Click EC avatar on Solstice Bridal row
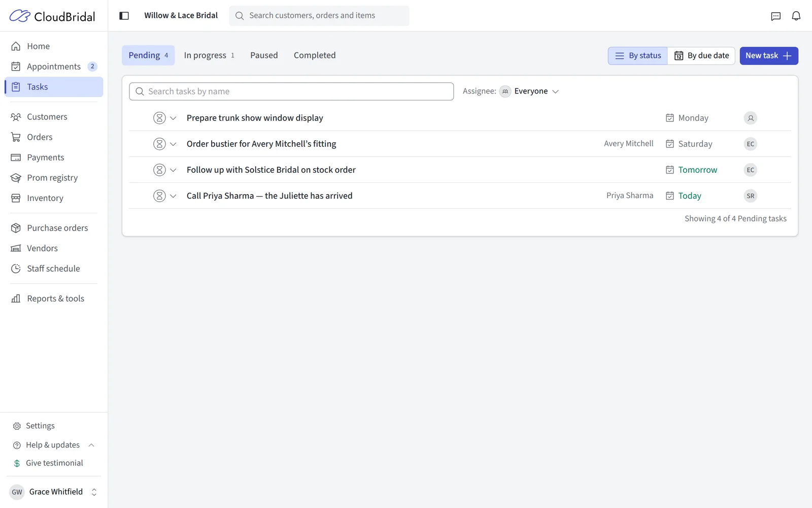Screen dimensions: 812x508 coord(750,170)
